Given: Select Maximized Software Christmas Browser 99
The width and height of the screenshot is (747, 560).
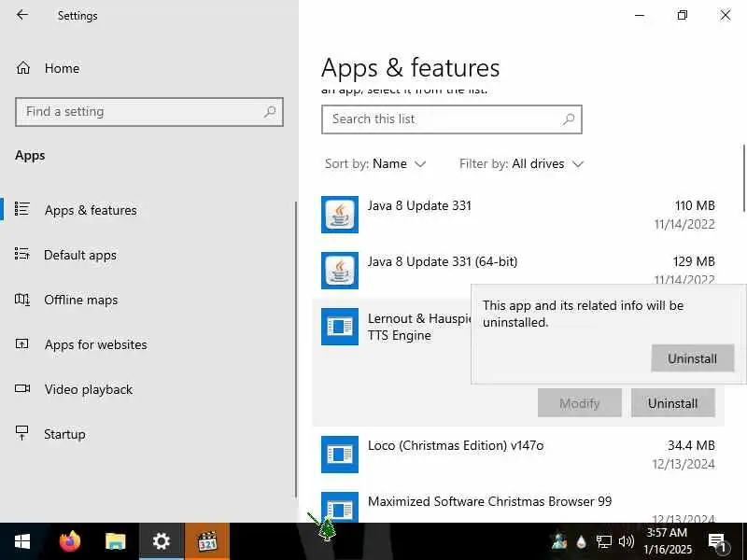Looking at the screenshot, I should [518, 505].
